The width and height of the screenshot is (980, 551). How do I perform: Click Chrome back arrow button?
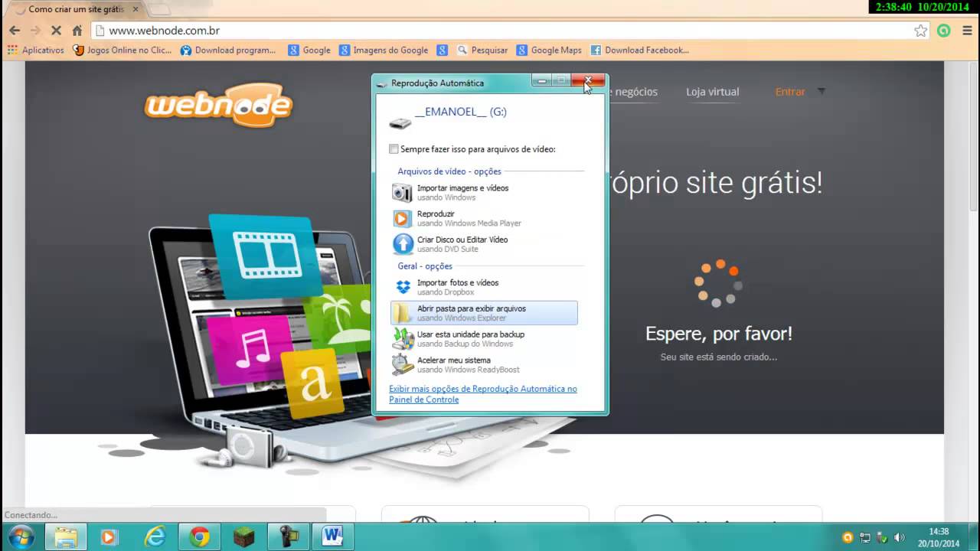[15, 31]
